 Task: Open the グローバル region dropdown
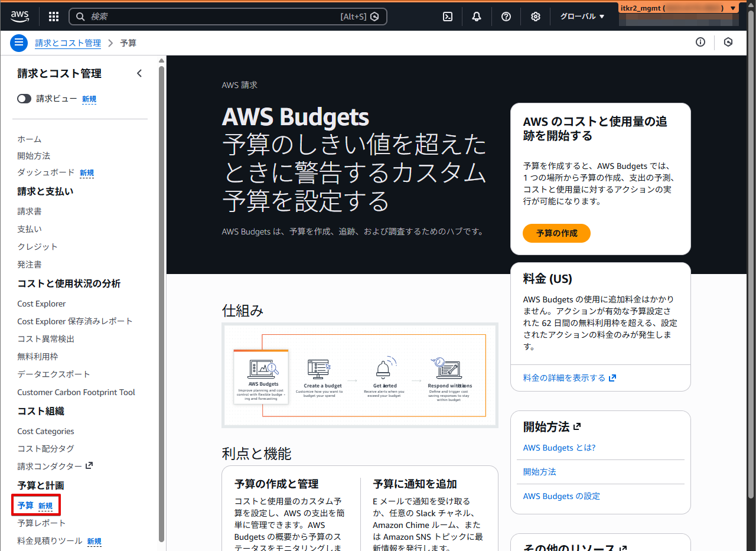point(582,17)
